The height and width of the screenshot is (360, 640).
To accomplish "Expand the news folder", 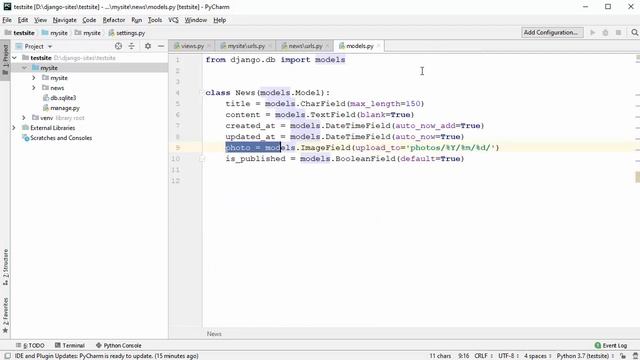I will click(34, 88).
